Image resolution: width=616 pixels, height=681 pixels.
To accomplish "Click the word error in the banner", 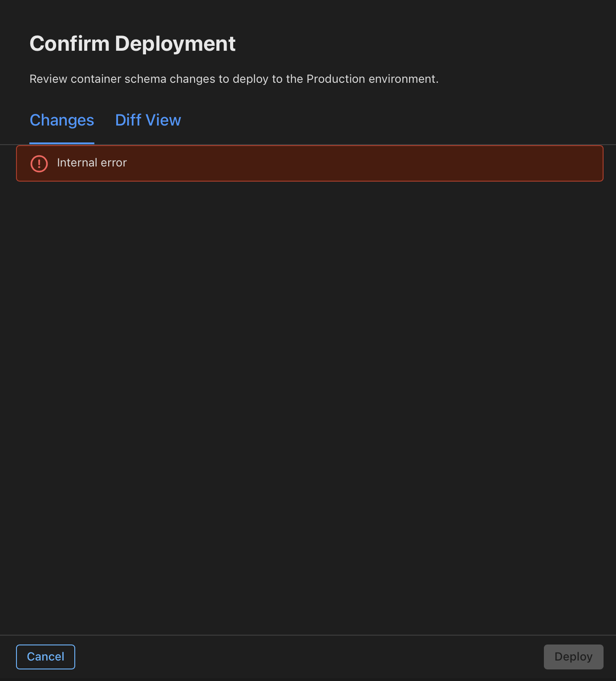I will (114, 163).
